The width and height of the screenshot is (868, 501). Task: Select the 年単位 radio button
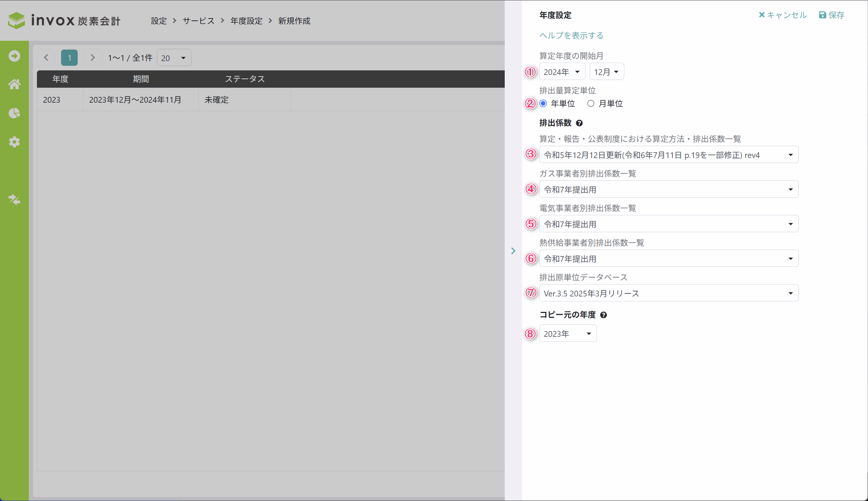543,103
